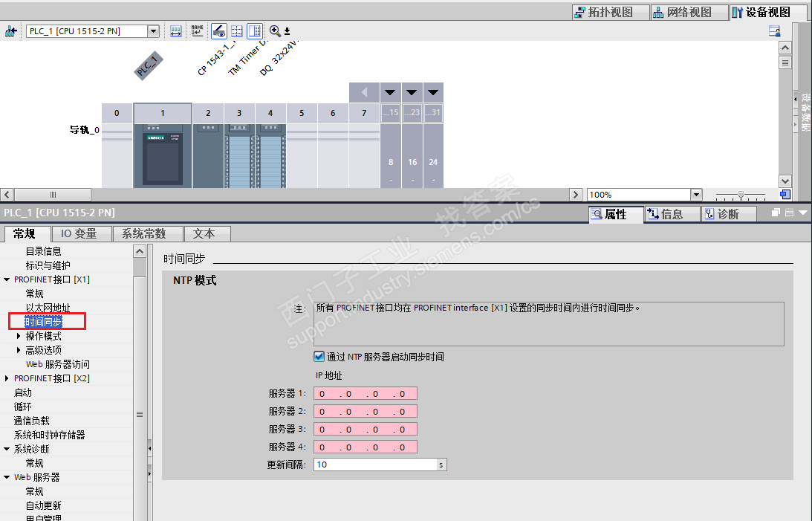Toggle the grid display toolbar icon
The width and height of the screenshot is (812, 521).
[x=237, y=31]
